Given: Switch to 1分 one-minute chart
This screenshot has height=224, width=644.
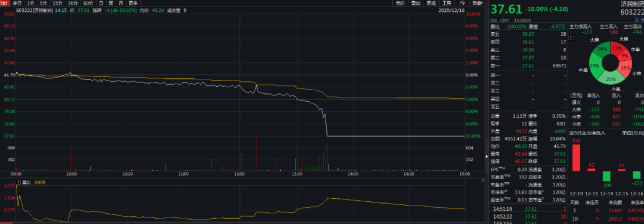Looking at the screenshot, I should (x=30, y=3).
